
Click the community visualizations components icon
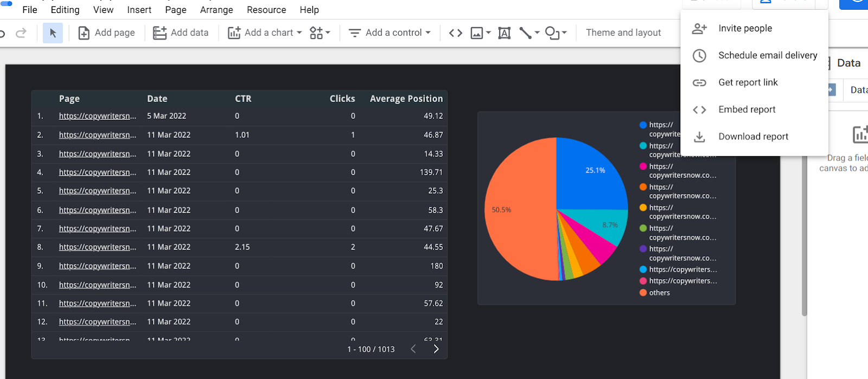pos(316,33)
